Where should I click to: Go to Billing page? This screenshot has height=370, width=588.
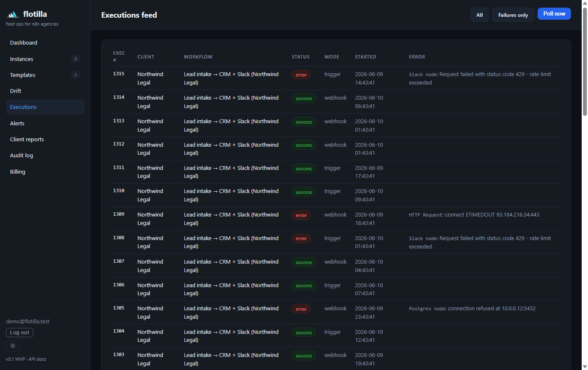(x=45, y=172)
